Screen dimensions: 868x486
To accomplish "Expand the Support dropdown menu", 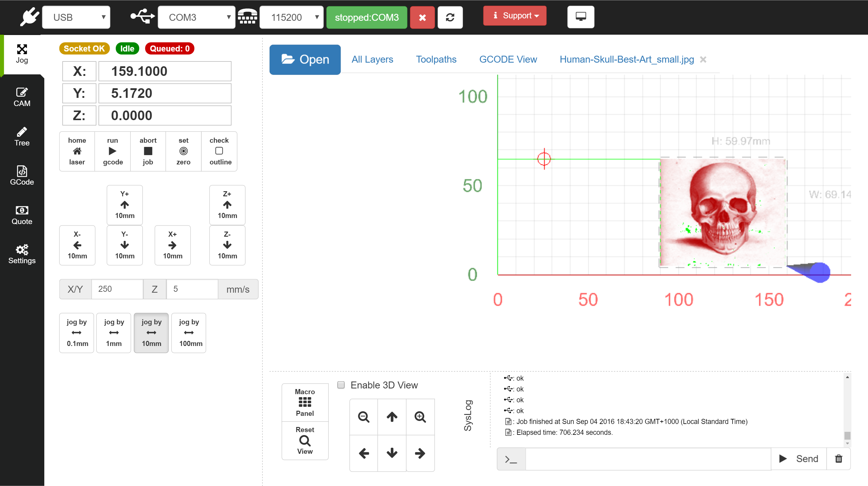I will click(x=515, y=16).
